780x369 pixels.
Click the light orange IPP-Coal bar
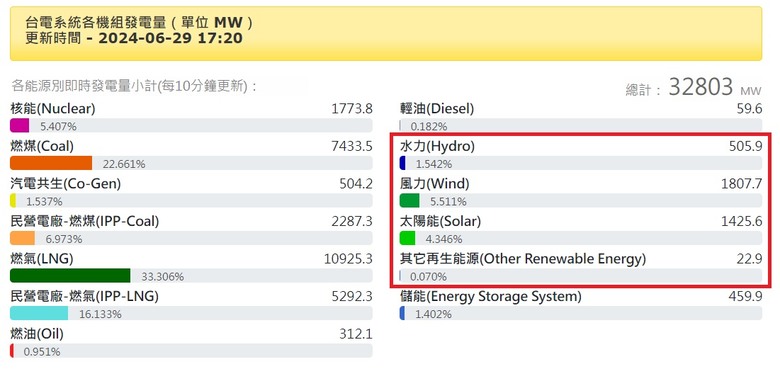tap(22, 238)
